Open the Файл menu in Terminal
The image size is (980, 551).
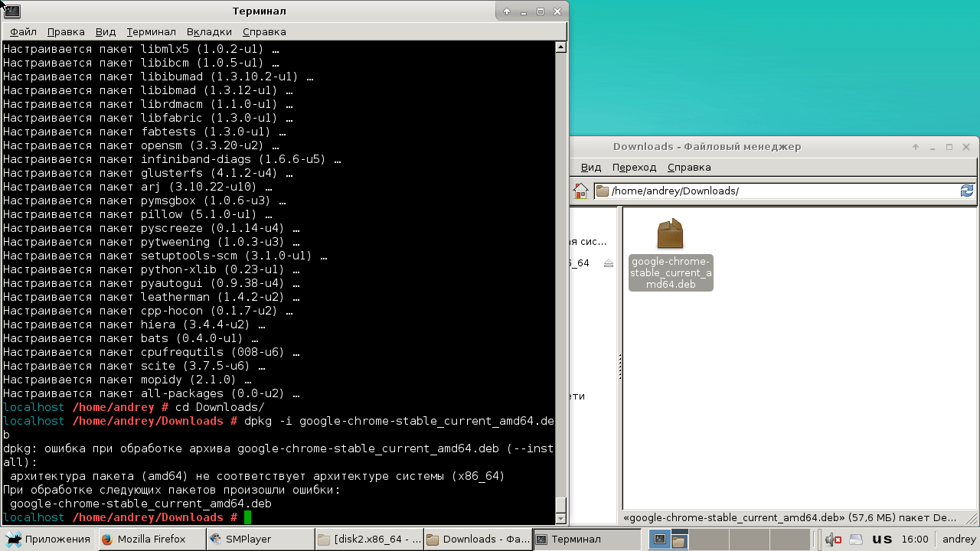23,32
